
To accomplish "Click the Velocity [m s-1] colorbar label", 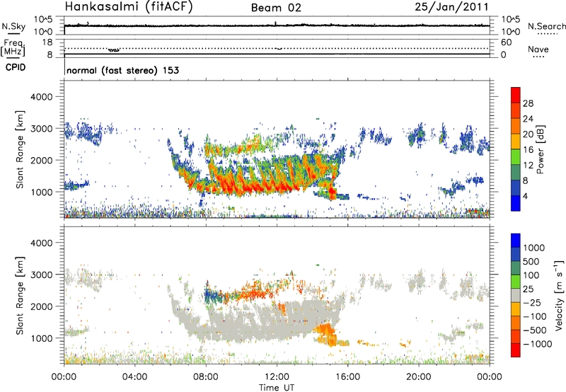I will (559, 294).
